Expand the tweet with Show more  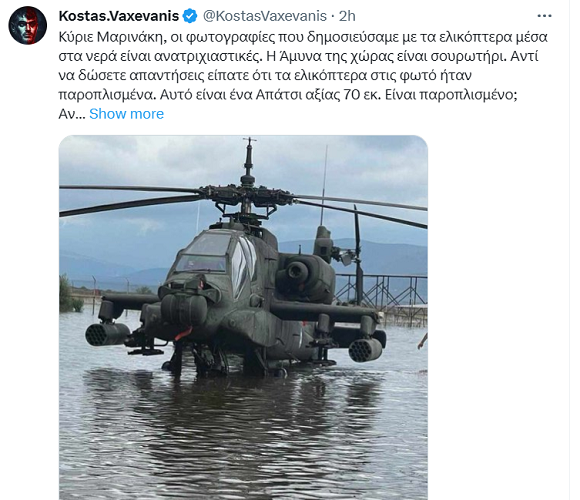(126, 114)
